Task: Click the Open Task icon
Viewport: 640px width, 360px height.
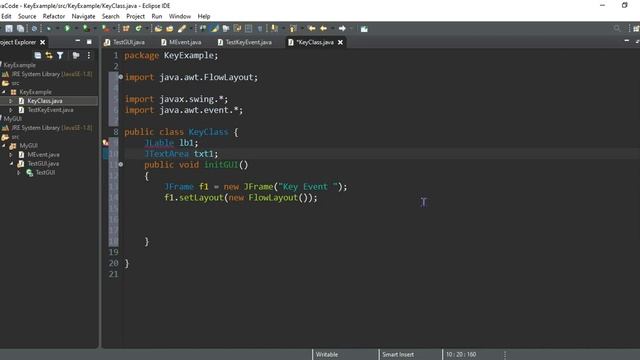Action: [169, 29]
